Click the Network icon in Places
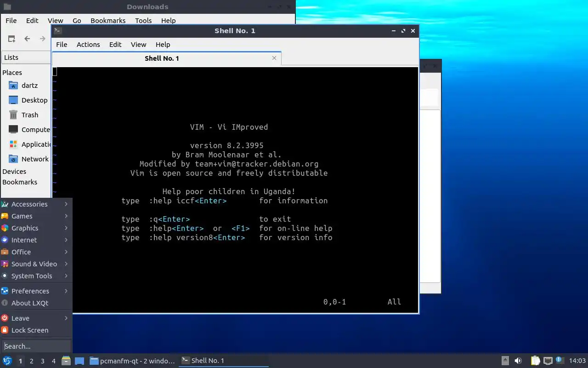 pyautogui.click(x=13, y=159)
